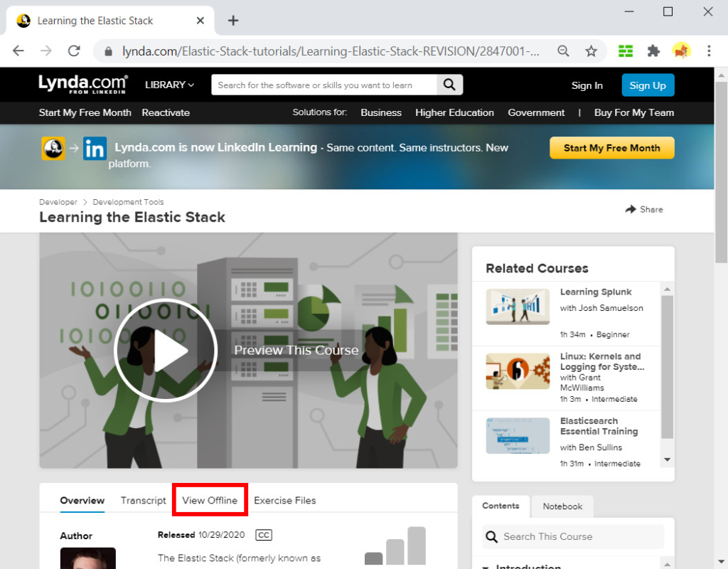The height and width of the screenshot is (569, 728).
Task: Click Related Courses scroll down arrow
Action: (667, 459)
